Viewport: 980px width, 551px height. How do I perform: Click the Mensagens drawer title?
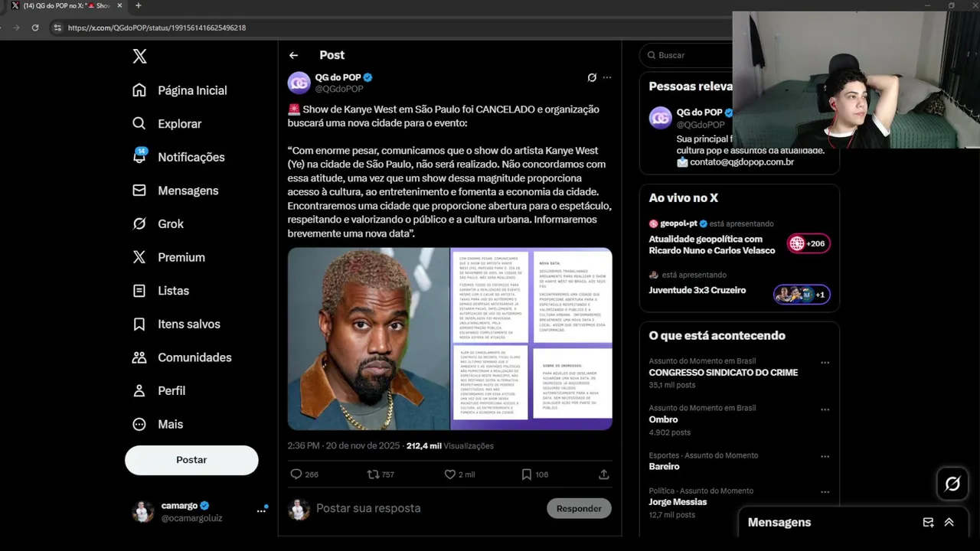pyautogui.click(x=779, y=522)
